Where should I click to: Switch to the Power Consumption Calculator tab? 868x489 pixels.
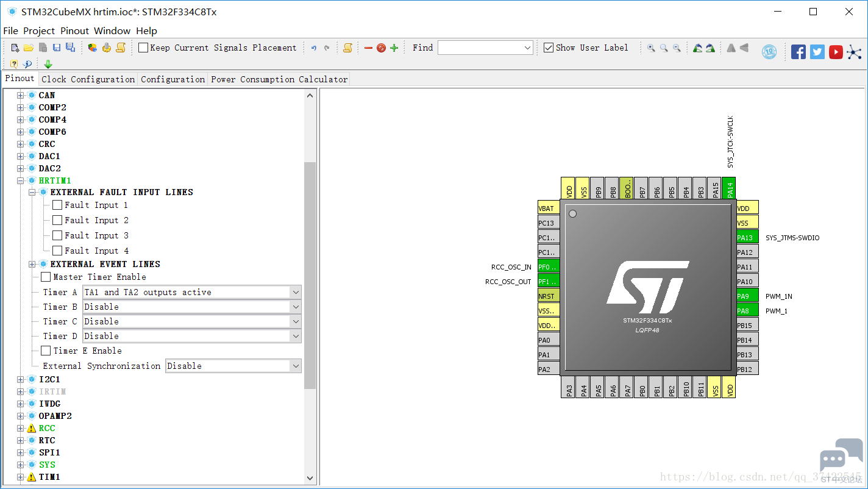click(279, 79)
